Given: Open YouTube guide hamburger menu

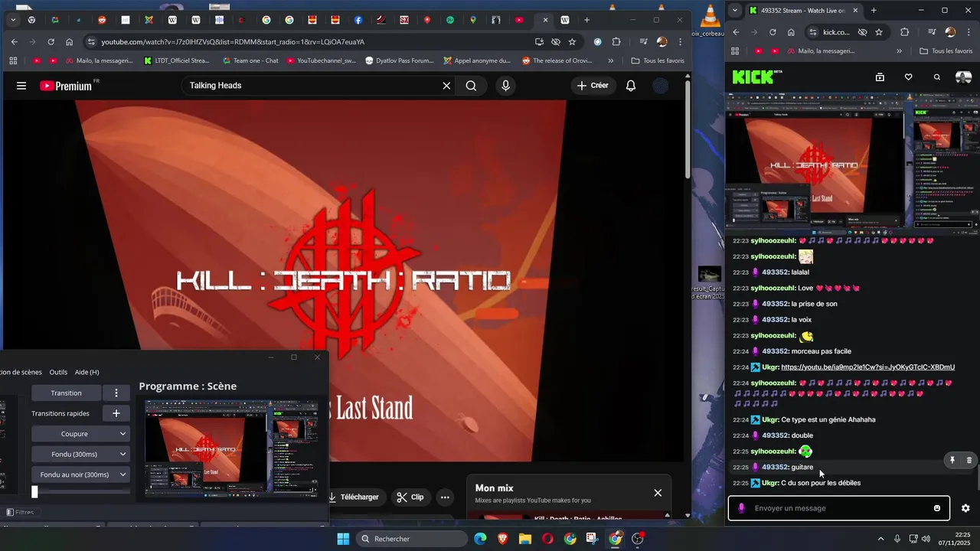Looking at the screenshot, I should point(21,86).
